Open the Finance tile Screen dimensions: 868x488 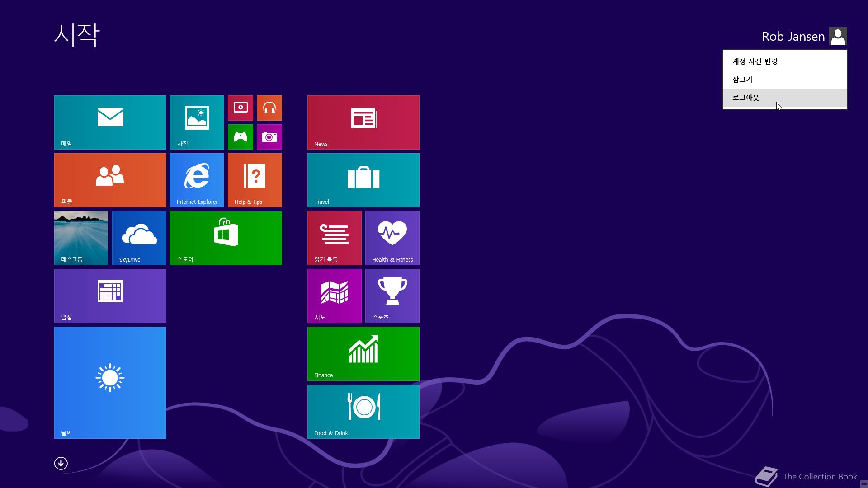[363, 354]
